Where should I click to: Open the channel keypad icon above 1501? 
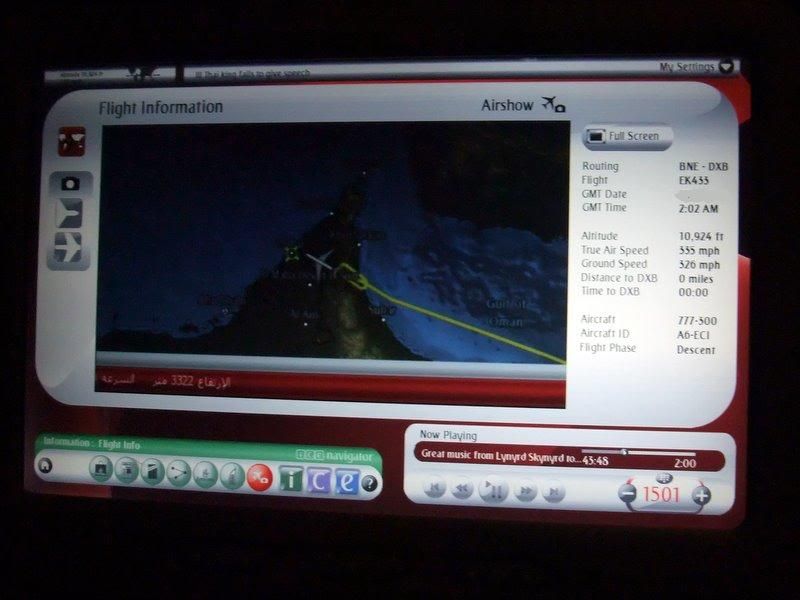click(x=663, y=478)
